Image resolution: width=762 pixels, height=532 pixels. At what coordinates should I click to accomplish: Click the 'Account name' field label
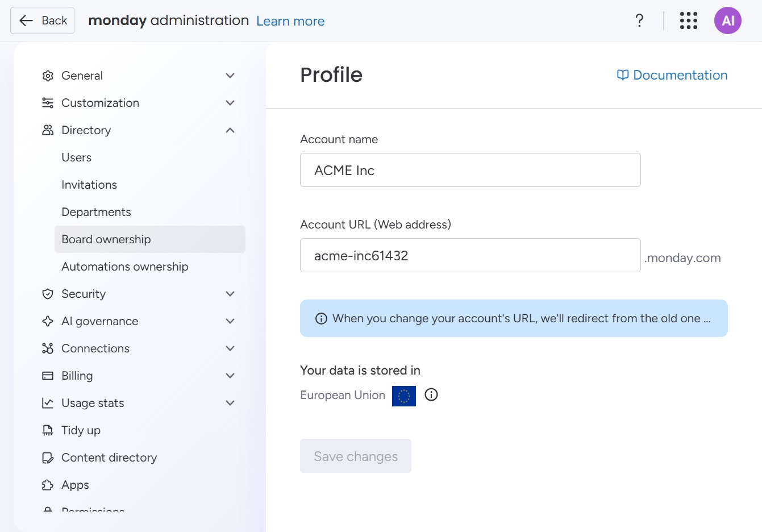tap(339, 139)
